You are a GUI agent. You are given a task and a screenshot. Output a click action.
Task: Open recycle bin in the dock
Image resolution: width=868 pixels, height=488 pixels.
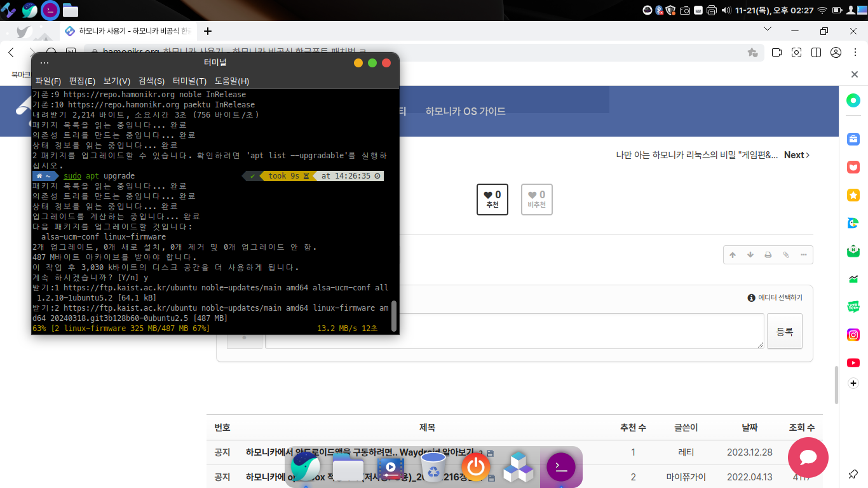433,468
